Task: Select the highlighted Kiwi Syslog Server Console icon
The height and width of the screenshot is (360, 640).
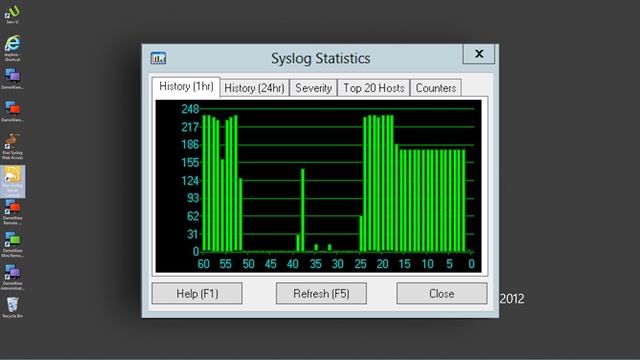Action: 12,181
